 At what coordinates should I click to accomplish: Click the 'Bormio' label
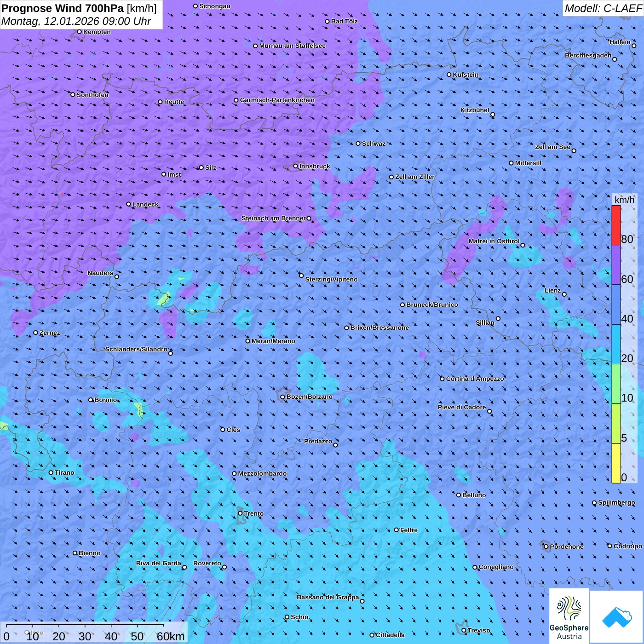106,400
